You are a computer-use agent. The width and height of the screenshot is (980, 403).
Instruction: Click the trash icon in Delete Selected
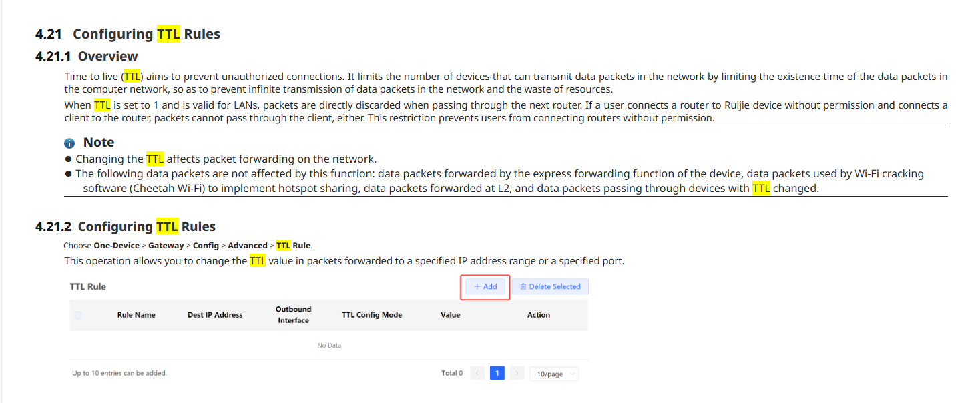[523, 287]
